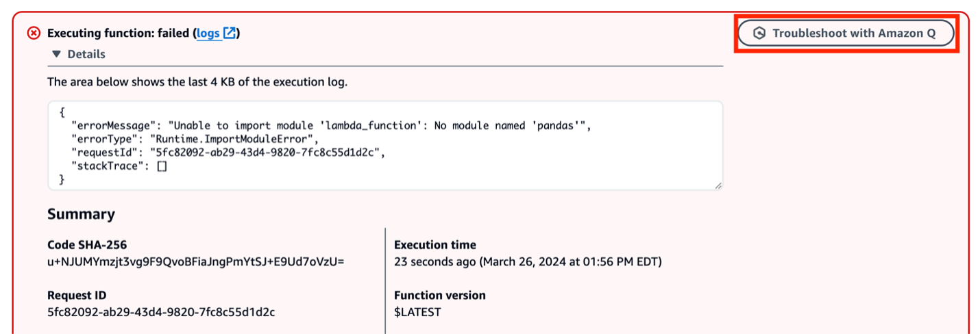The image size is (980, 336).
Task: Click the Execution time value text
Action: [528, 261]
